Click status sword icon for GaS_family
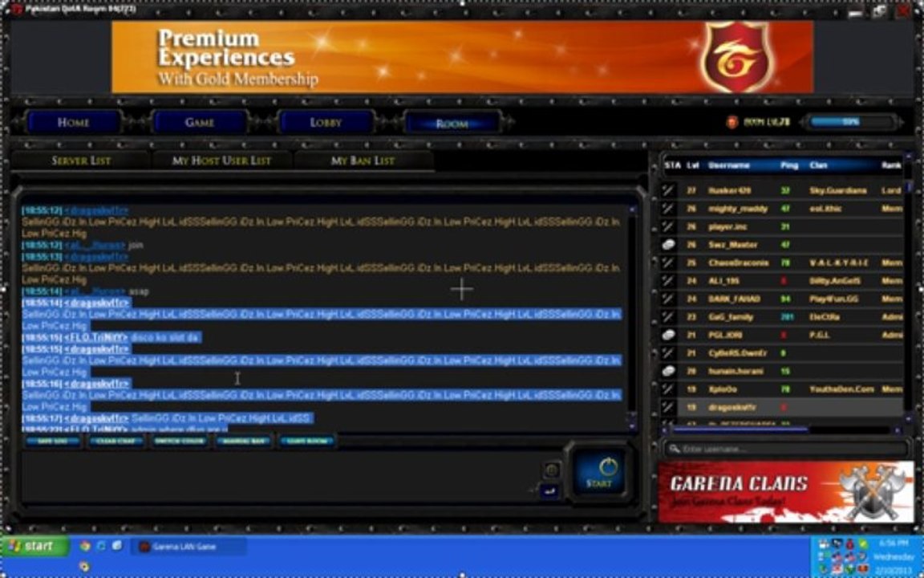The width and height of the screenshot is (924, 578). click(x=668, y=317)
